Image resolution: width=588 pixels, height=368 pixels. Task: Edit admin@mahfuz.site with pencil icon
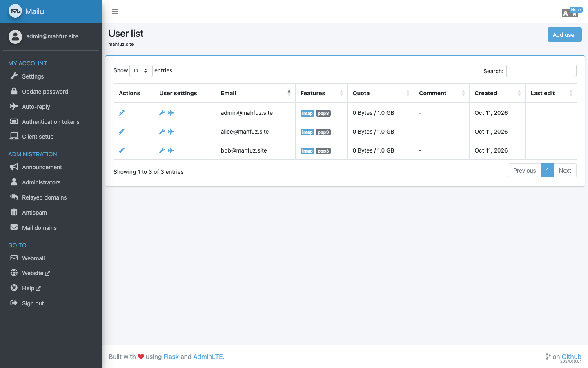pos(122,113)
